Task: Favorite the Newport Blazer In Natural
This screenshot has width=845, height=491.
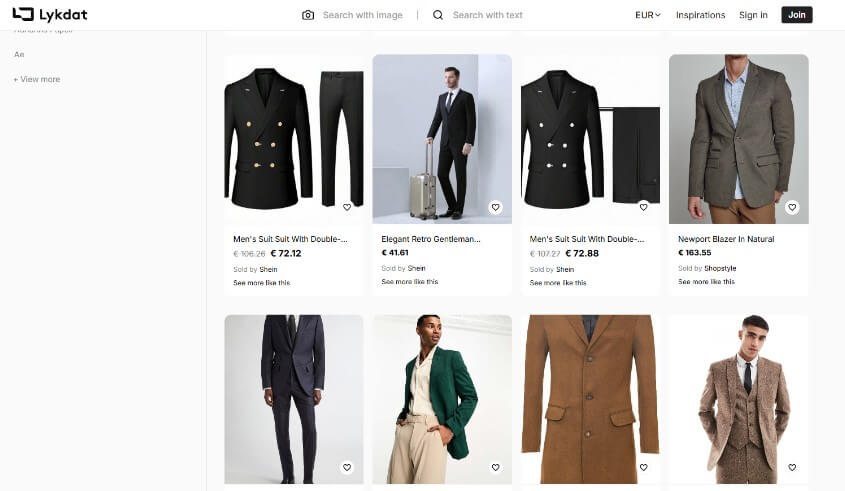Action: [792, 207]
